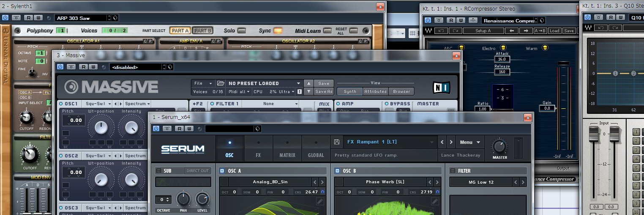Toggle the Solo button in Sylenth1
Screen dimensions: 644x215
pyautogui.click(x=241, y=30)
